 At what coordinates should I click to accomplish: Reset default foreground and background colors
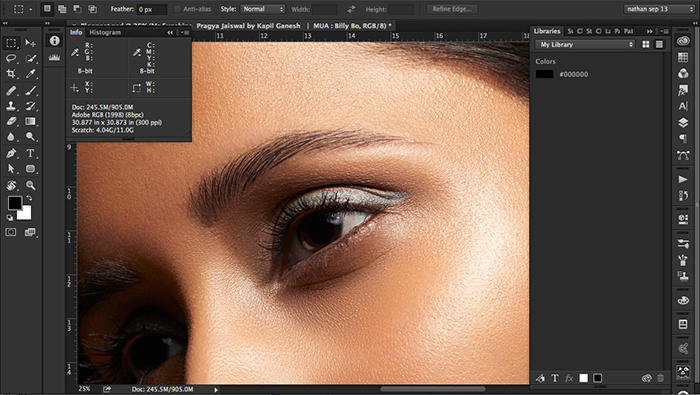(10, 217)
